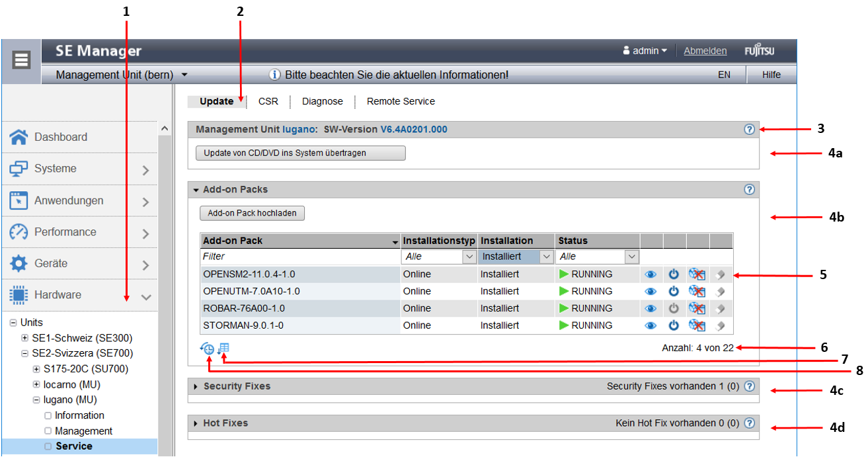Viewport: 868px width, 459px height.
Task: Click the V6.4A0201.000 version link
Action: pyautogui.click(x=414, y=130)
